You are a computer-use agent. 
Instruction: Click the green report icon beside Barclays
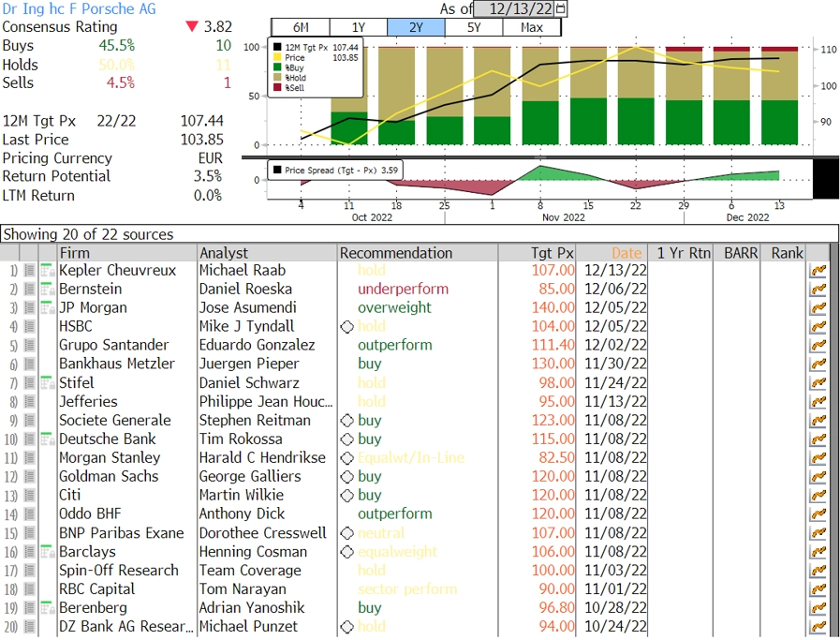tap(48, 552)
